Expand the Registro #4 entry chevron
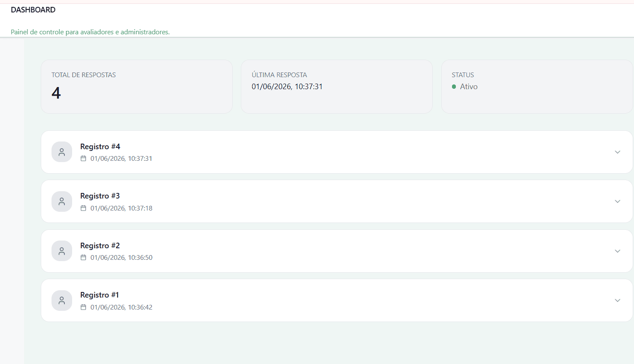The image size is (634, 364). [617, 152]
